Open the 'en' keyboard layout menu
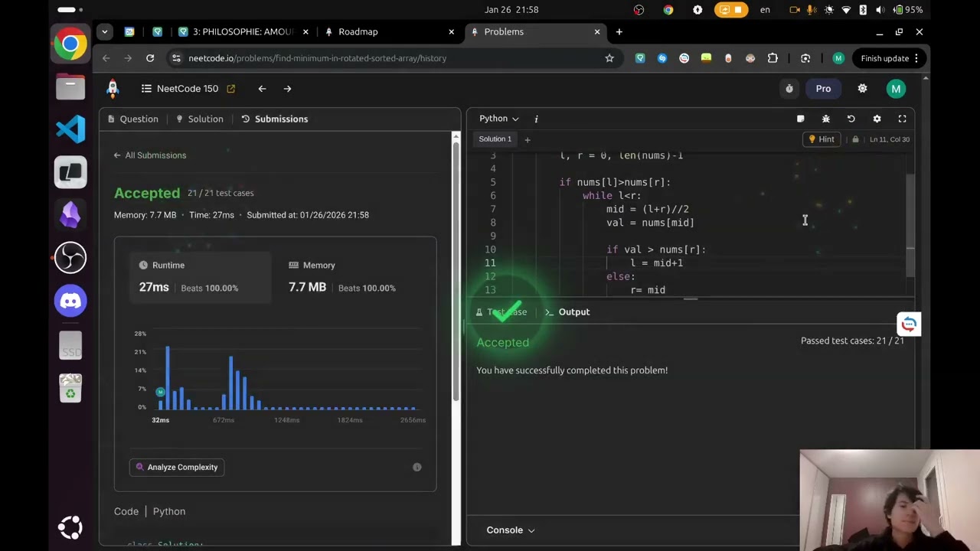 pyautogui.click(x=765, y=10)
